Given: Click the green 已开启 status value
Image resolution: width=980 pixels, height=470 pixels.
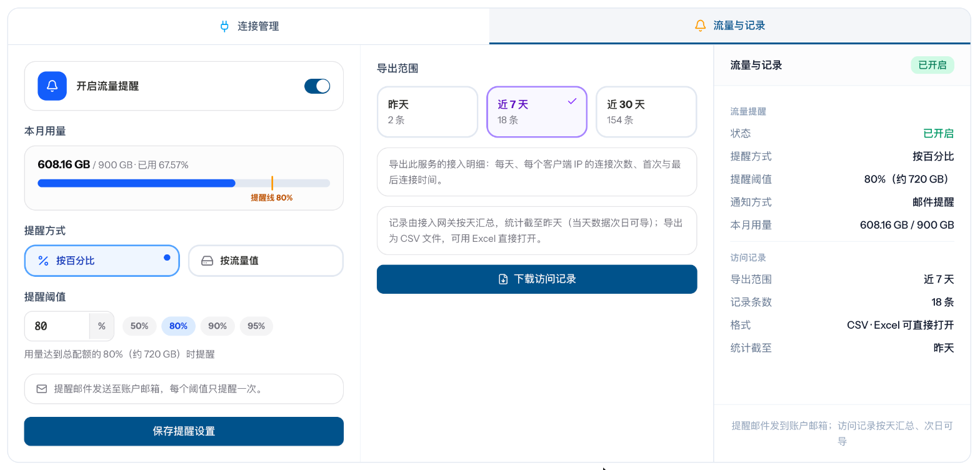Looking at the screenshot, I should click(x=939, y=133).
